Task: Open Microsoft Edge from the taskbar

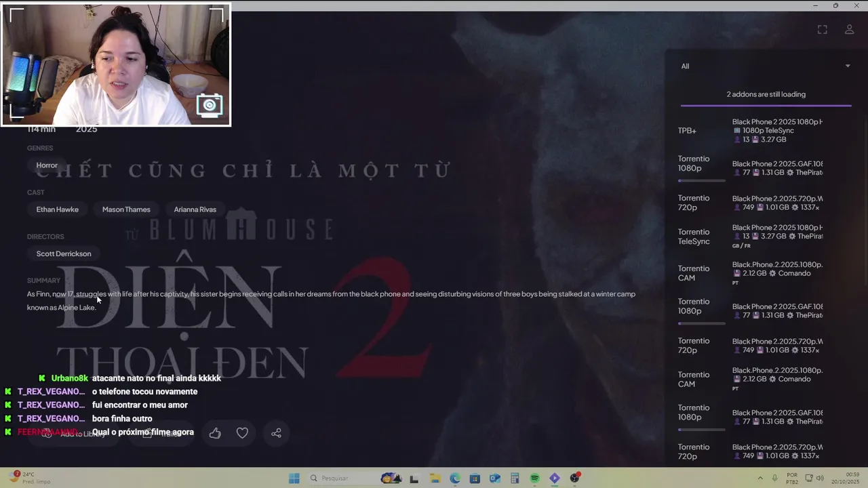Action: (x=454, y=479)
